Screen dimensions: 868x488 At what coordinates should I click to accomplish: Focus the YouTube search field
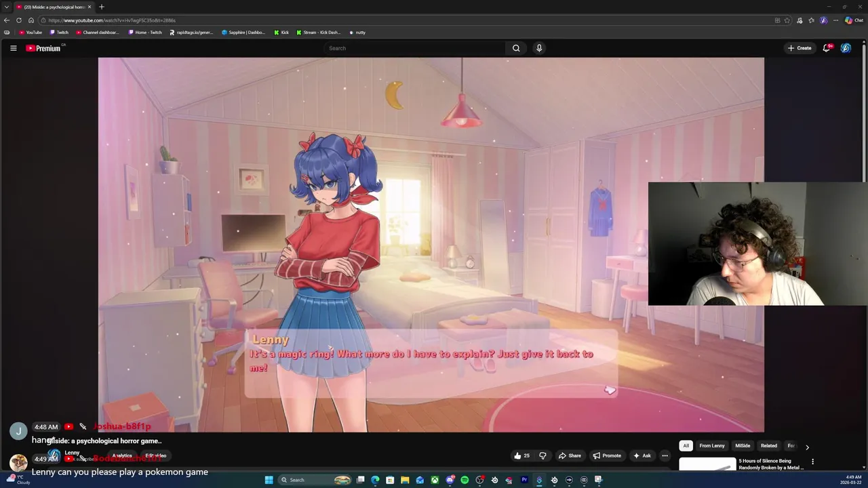(414, 48)
